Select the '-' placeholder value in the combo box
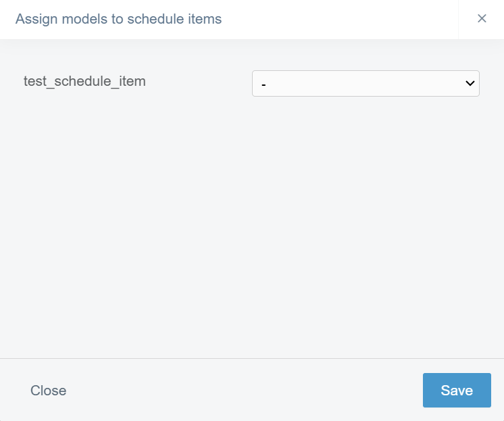The image size is (504, 421). coord(263,84)
